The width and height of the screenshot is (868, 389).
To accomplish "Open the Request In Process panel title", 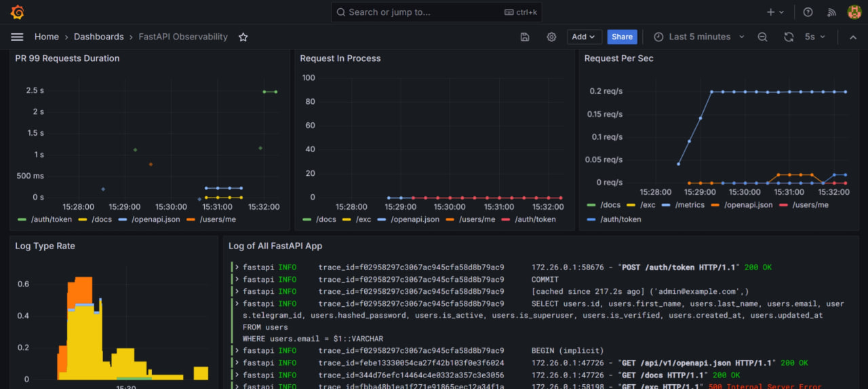I will 340,58.
